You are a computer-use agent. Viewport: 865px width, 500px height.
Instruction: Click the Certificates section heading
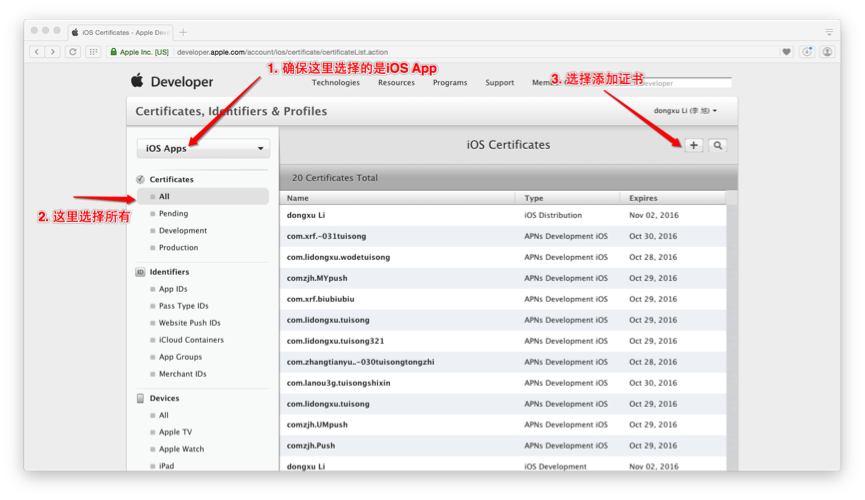point(171,179)
